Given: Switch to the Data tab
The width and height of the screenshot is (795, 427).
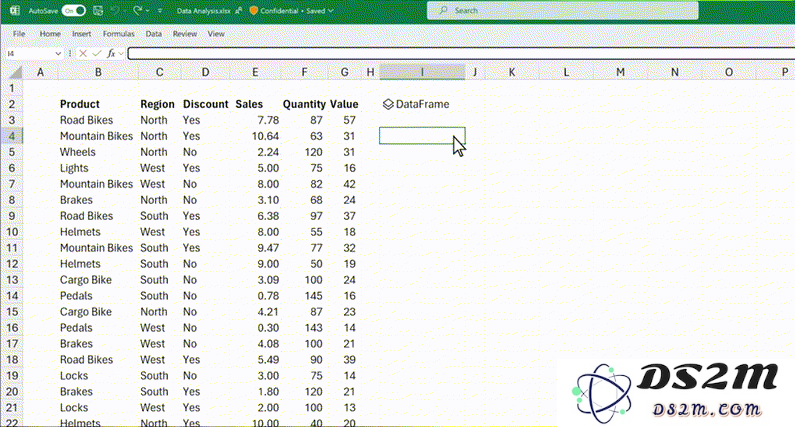Looking at the screenshot, I should coord(154,34).
